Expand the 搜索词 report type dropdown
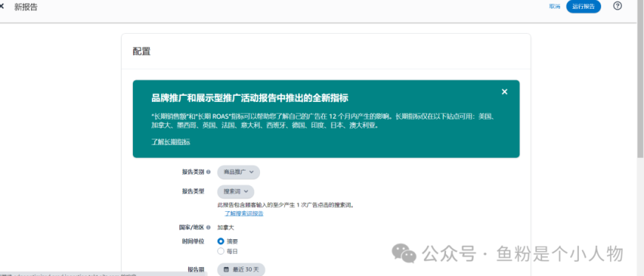The image size is (644, 276). point(236,192)
